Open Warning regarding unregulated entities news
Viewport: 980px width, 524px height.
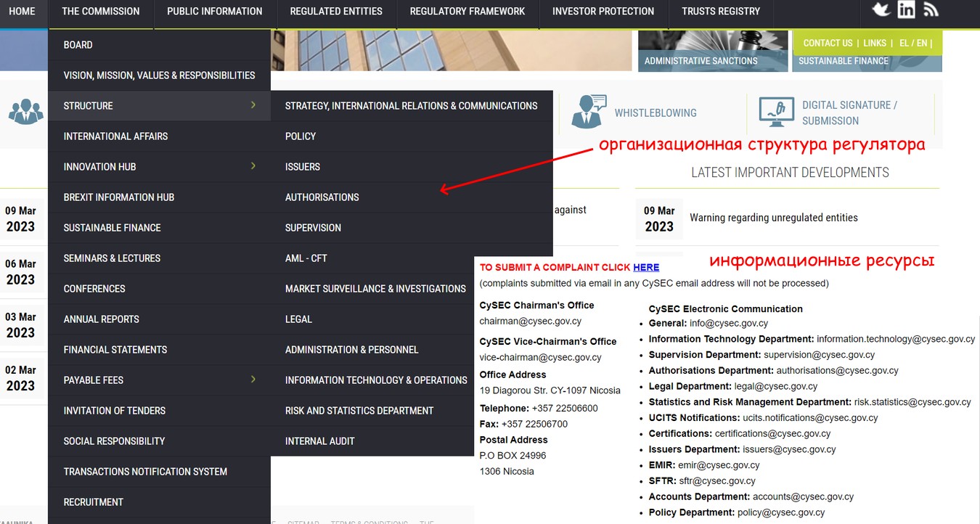click(x=774, y=218)
